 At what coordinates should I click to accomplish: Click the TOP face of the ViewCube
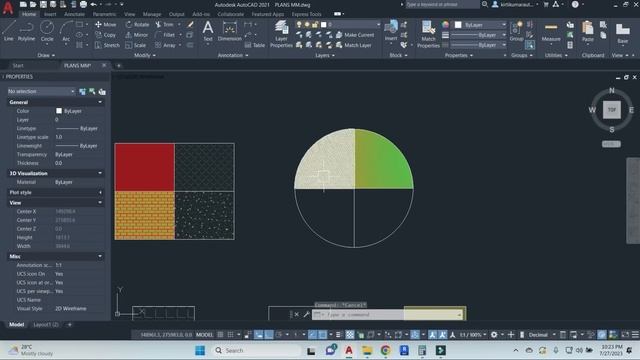tap(611, 110)
